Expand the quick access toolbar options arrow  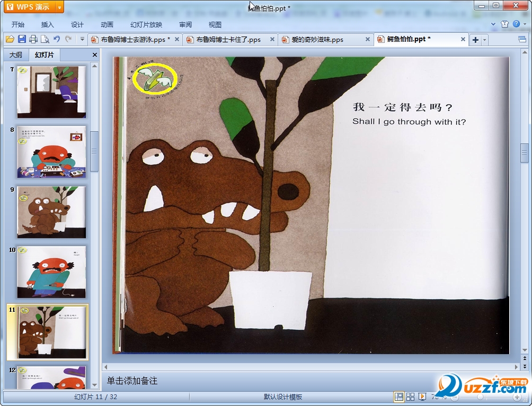click(82, 39)
